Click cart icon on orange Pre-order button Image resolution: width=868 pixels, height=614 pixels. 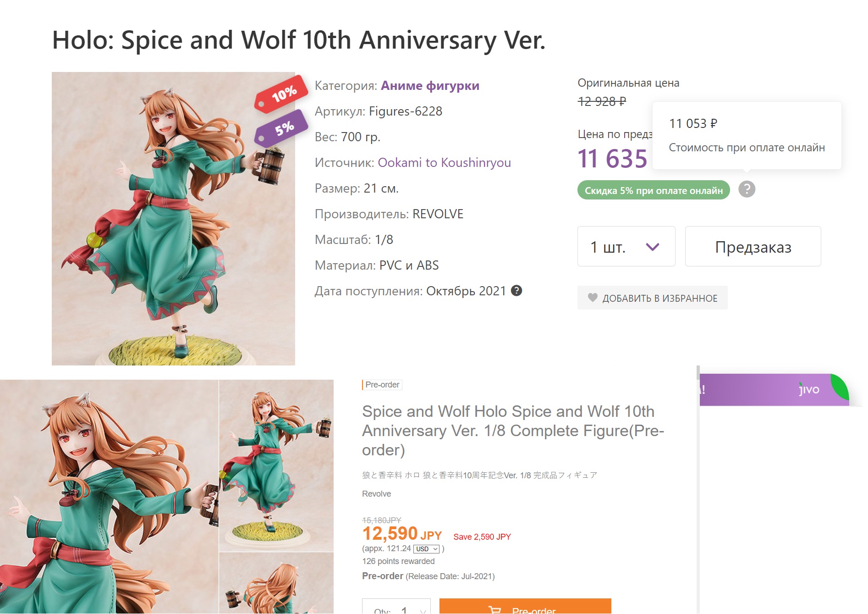(x=495, y=609)
